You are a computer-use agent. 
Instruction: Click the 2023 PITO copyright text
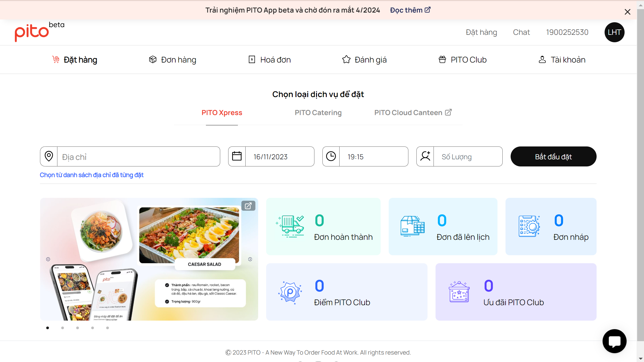(x=318, y=353)
